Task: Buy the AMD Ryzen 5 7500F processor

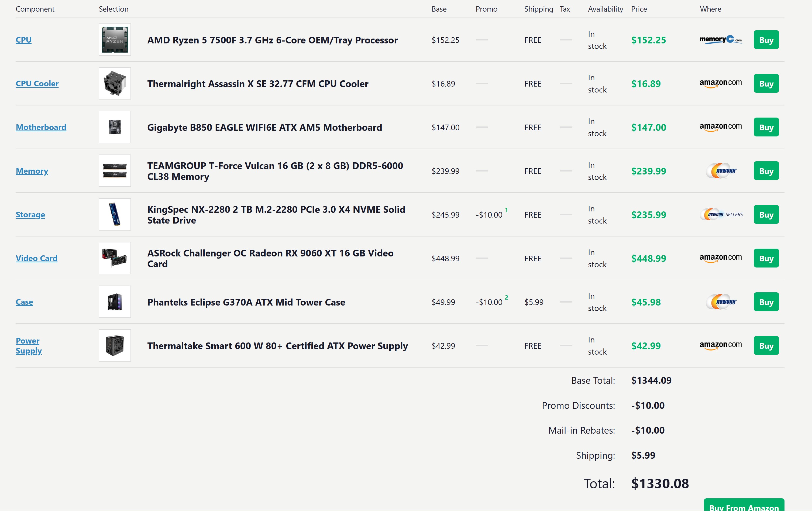Action: [766, 40]
